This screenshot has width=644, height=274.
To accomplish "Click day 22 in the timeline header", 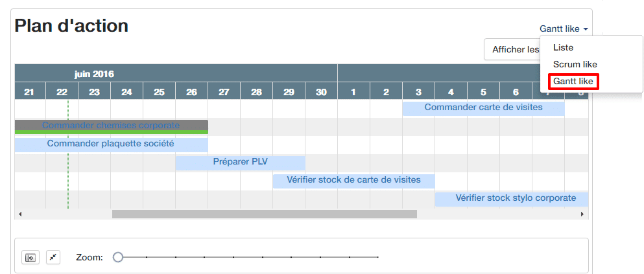I will (62, 92).
